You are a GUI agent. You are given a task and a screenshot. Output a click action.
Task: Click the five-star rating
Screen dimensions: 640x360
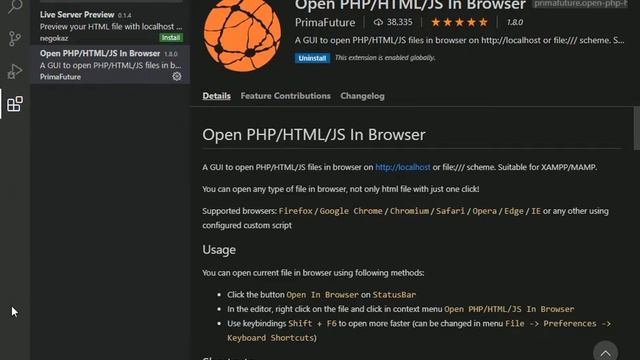point(459,22)
